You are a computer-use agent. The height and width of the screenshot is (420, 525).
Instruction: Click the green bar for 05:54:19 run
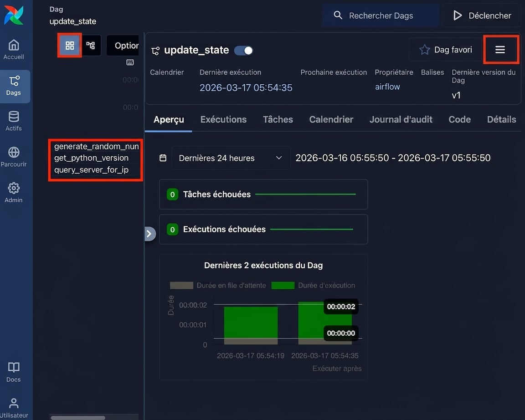point(251,323)
